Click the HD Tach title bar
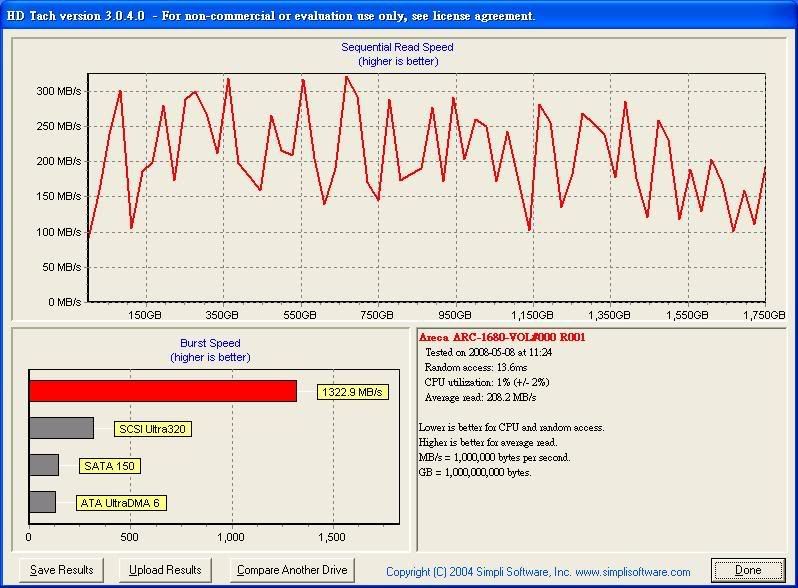798x588 pixels. coord(399,16)
